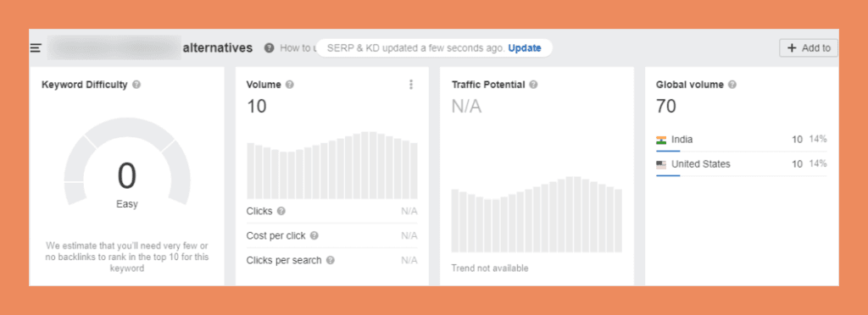Screen dimensions: 868x315
Task: Click the 'Easy' difficulty label
Action: (127, 204)
